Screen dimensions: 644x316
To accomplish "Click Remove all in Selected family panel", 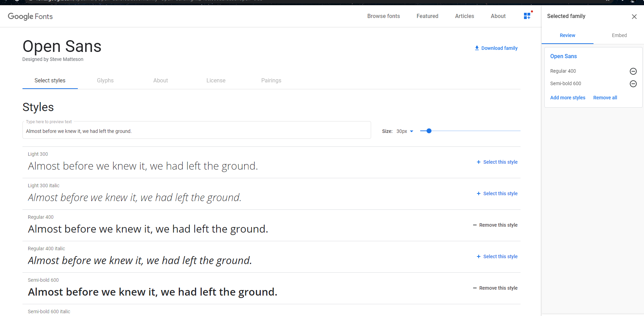I will [x=605, y=98].
